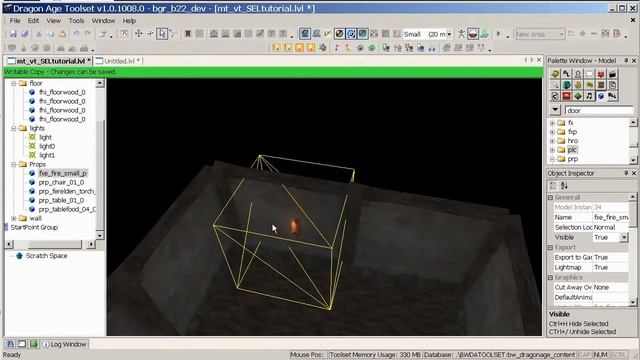This screenshot has height=360, width=640.
Task: Click the Lightmap True value cell
Action: 610,267
